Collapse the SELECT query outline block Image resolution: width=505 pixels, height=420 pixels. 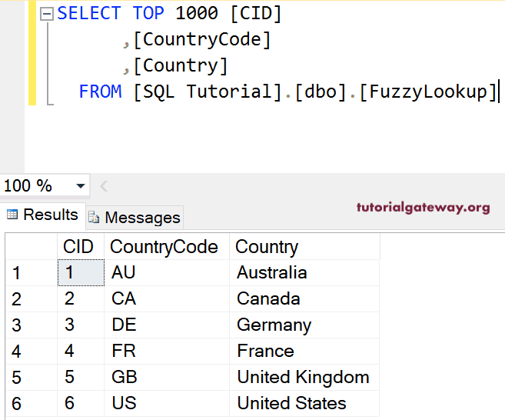coord(47,14)
